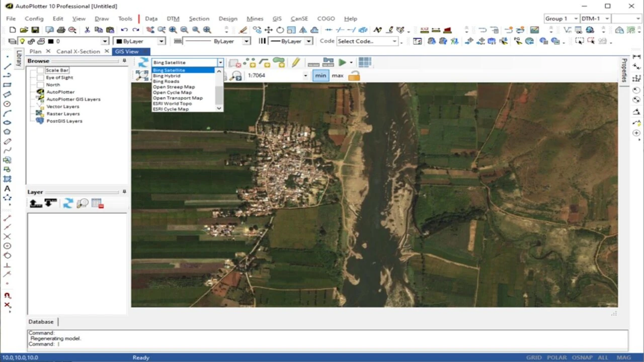This screenshot has width=644, height=362.
Task: Select the Ellipse tool in left toolbar
Action: 8,123
